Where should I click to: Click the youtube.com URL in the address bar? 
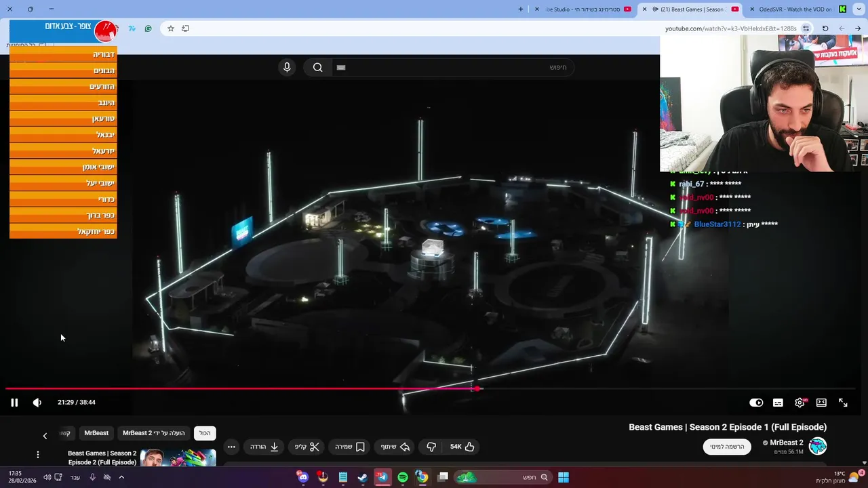click(730, 28)
